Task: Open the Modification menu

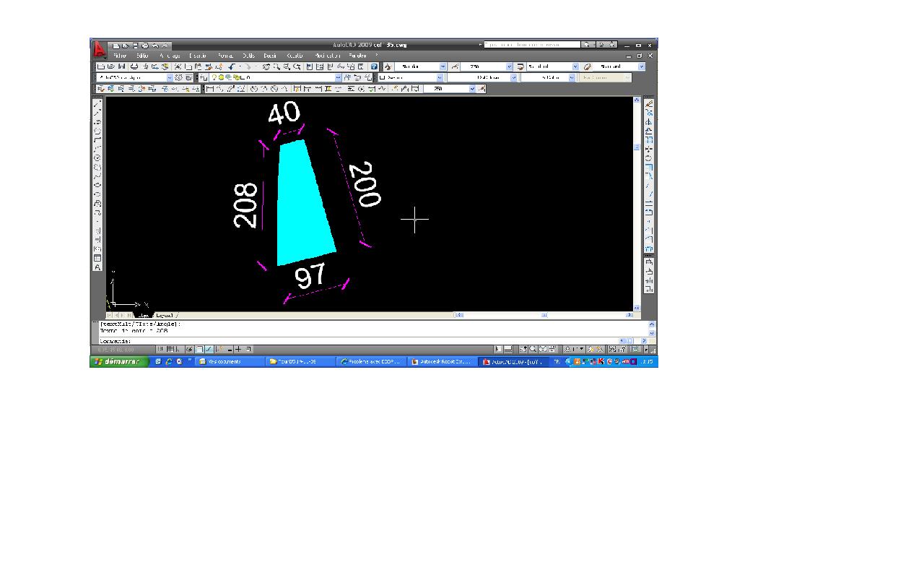Action: point(327,56)
